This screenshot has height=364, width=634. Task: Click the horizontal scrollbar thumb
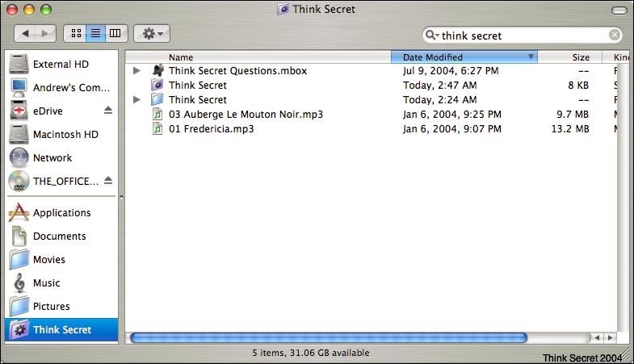point(329,337)
